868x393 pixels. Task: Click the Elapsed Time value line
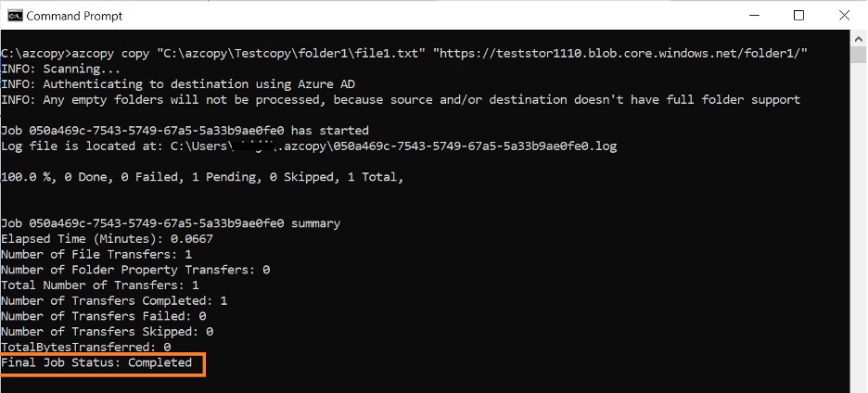107,239
